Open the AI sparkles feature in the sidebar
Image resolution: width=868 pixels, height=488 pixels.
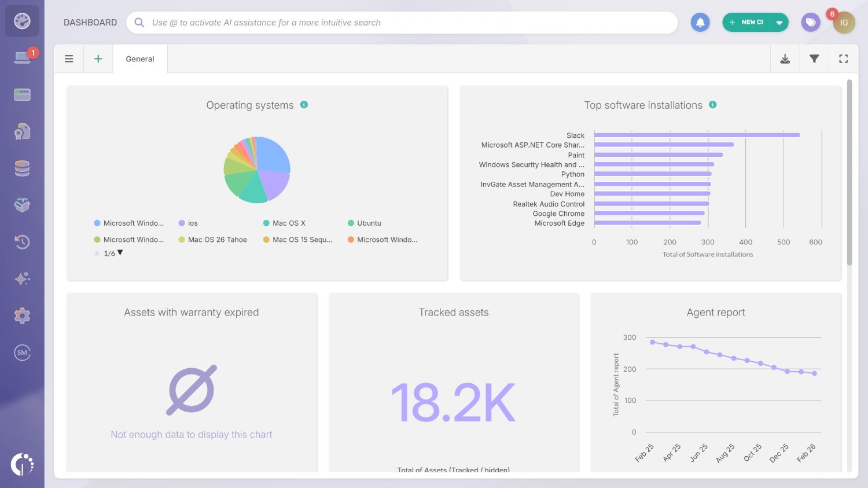point(22,278)
